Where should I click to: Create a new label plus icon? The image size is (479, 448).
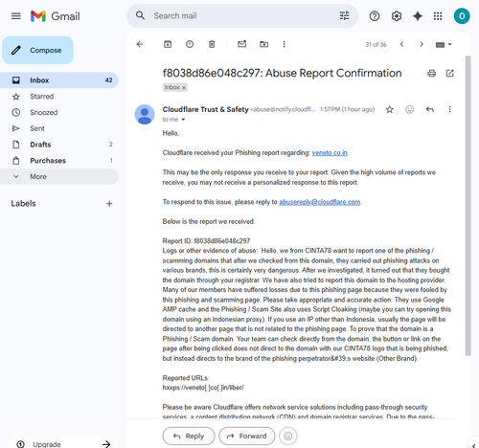pyautogui.click(x=109, y=204)
